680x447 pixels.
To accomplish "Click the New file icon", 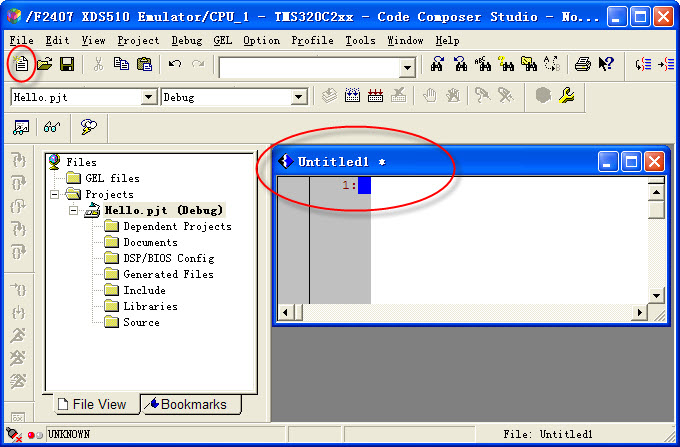I will click(x=21, y=64).
